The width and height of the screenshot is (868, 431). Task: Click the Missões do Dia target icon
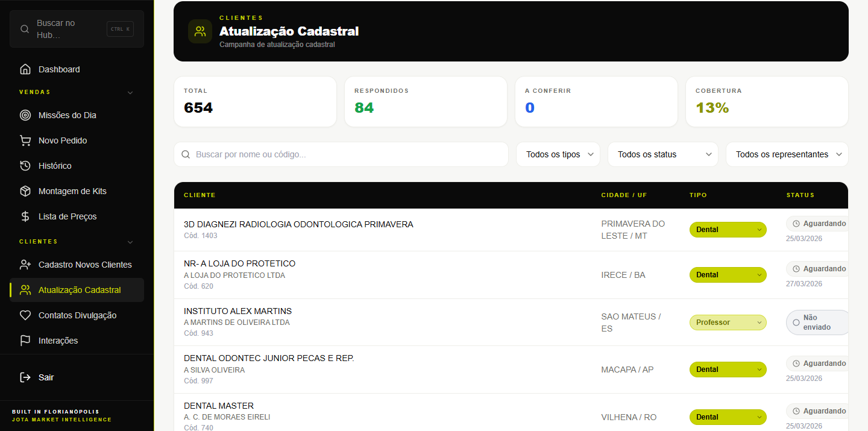click(25, 115)
